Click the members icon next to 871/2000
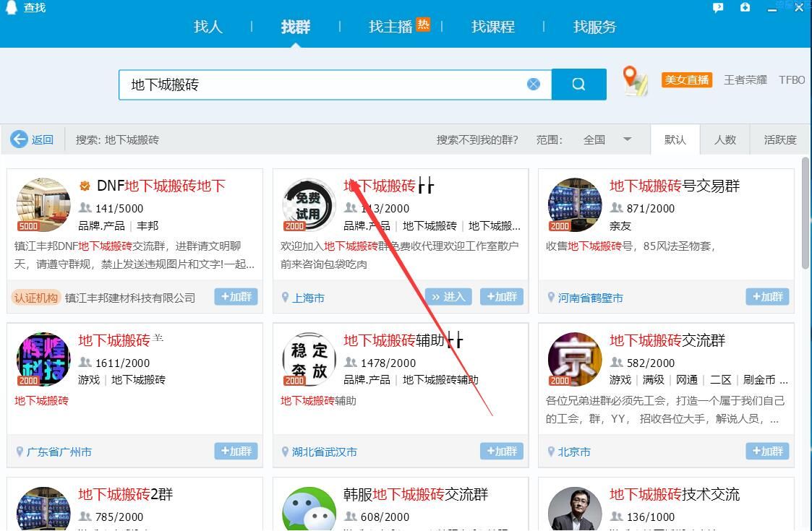The width and height of the screenshot is (812, 531). [616, 207]
